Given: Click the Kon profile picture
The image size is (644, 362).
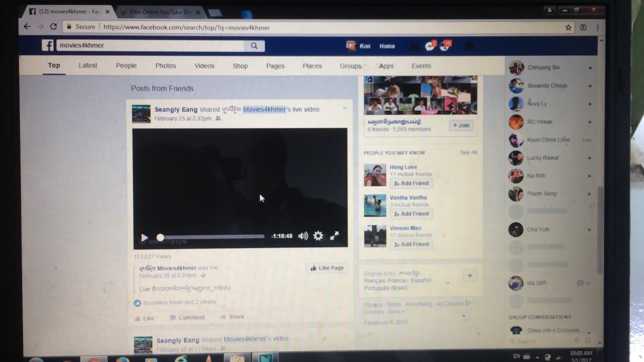Looking at the screenshot, I should (351, 46).
